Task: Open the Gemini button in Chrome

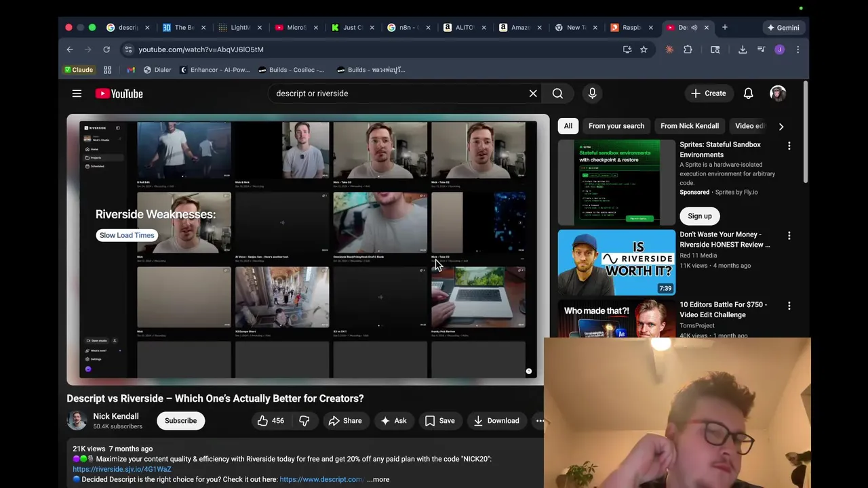Action: [783, 28]
